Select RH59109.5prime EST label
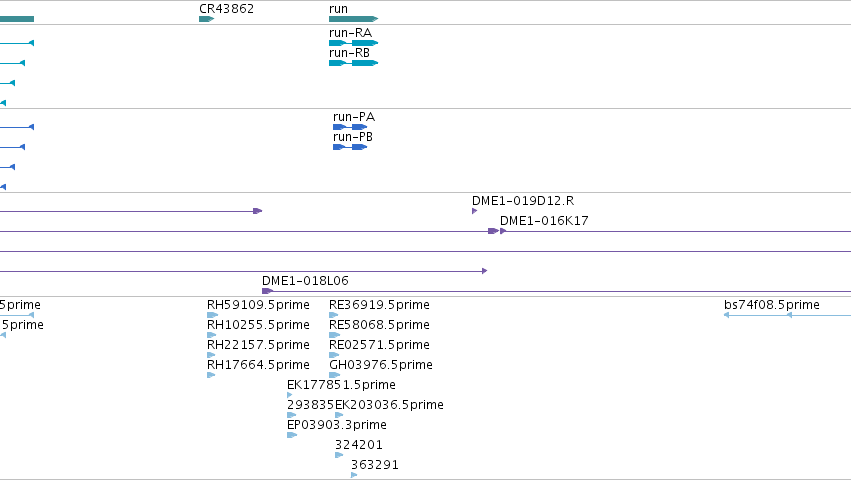This screenshot has width=851, height=480. pos(258,305)
